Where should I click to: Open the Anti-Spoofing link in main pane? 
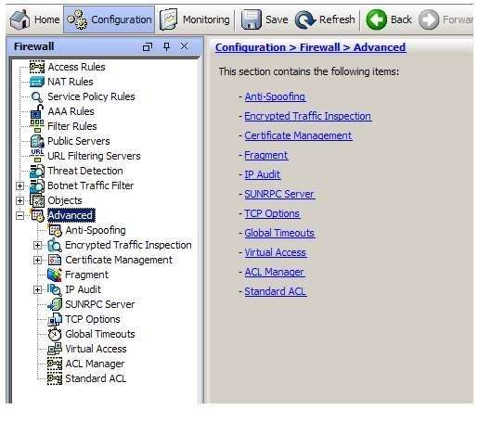click(275, 96)
